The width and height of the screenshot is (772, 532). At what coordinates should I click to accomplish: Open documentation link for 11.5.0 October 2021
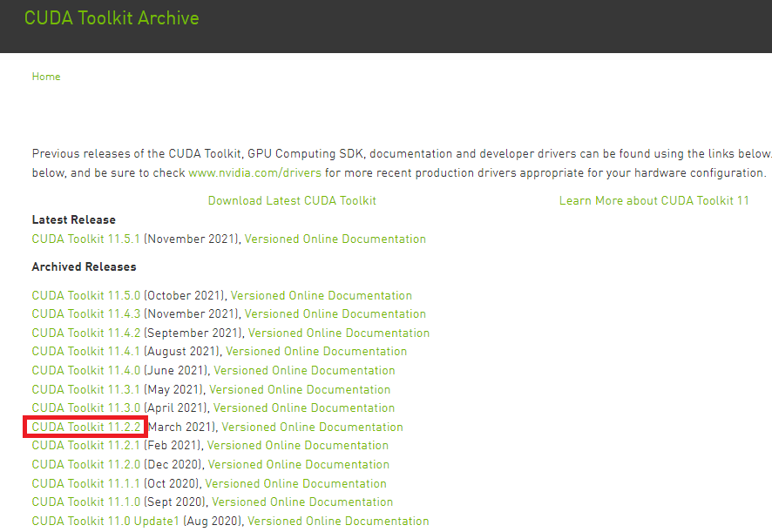[x=321, y=296]
